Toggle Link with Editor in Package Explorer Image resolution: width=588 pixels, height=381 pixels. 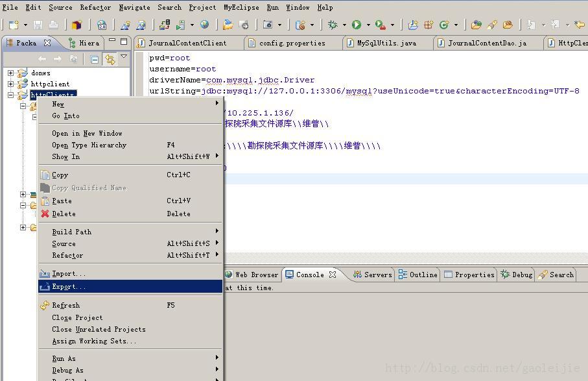pos(110,59)
